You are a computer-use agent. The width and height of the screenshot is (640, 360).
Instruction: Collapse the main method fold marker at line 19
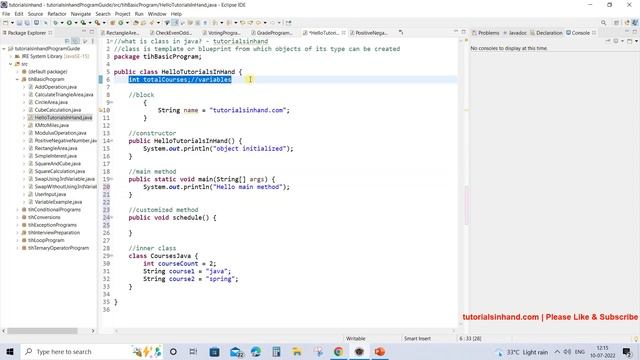tap(112, 179)
